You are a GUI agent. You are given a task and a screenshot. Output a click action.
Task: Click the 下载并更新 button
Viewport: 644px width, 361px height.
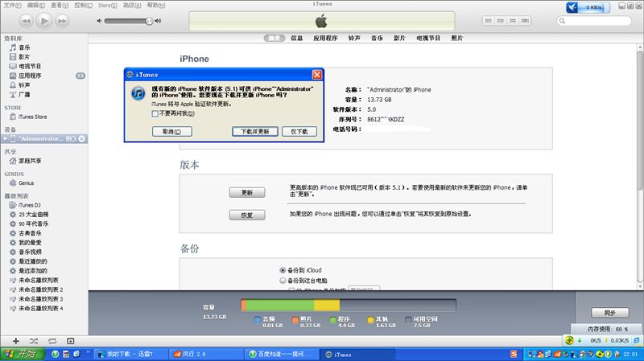pyautogui.click(x=255, y=131)
